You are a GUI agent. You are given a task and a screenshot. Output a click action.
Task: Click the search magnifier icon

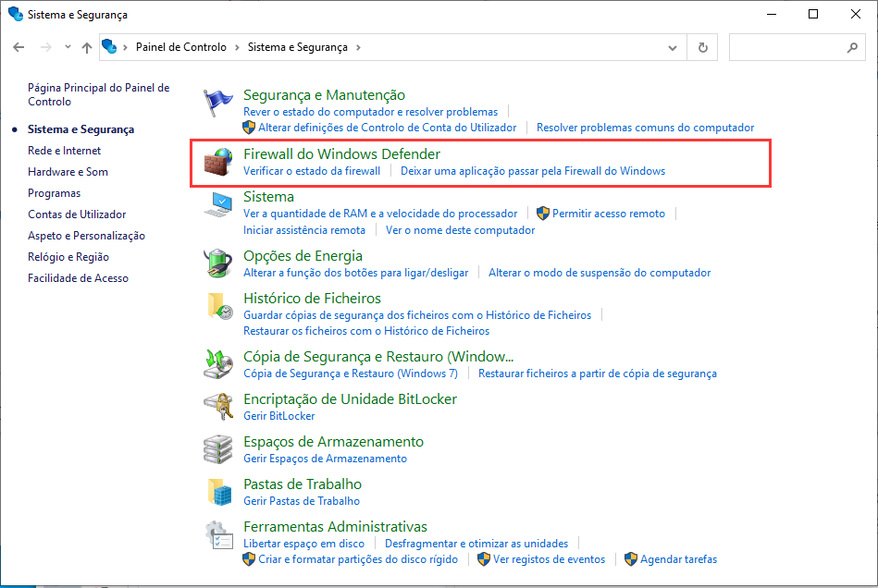(852, 47)
